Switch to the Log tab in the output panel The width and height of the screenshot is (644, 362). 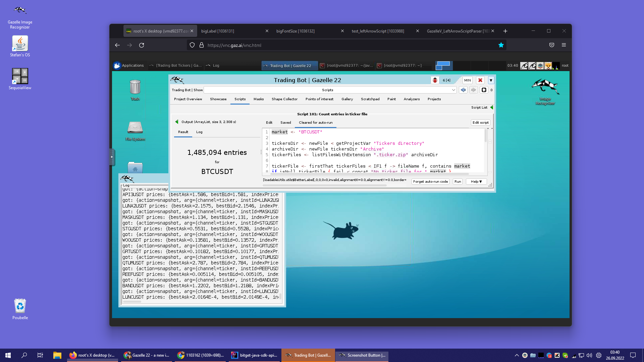click(x=199, y=132)
